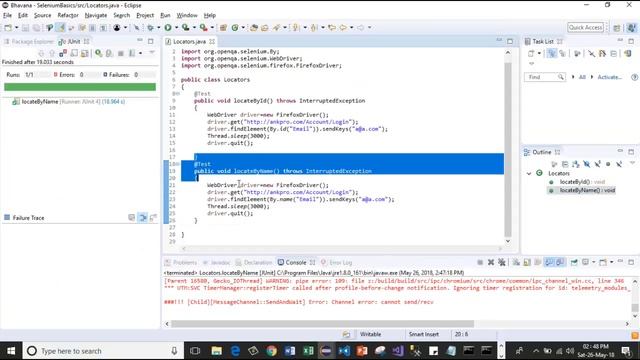Toggle Show Console When Output Changes
The image size is (640, 360).
coord(549,262)
